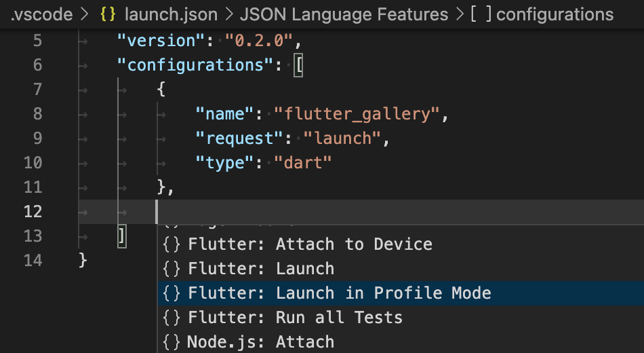Screen dimensions: 644x353
Task: Click the "dart" value string
Action: coord(302,163)
